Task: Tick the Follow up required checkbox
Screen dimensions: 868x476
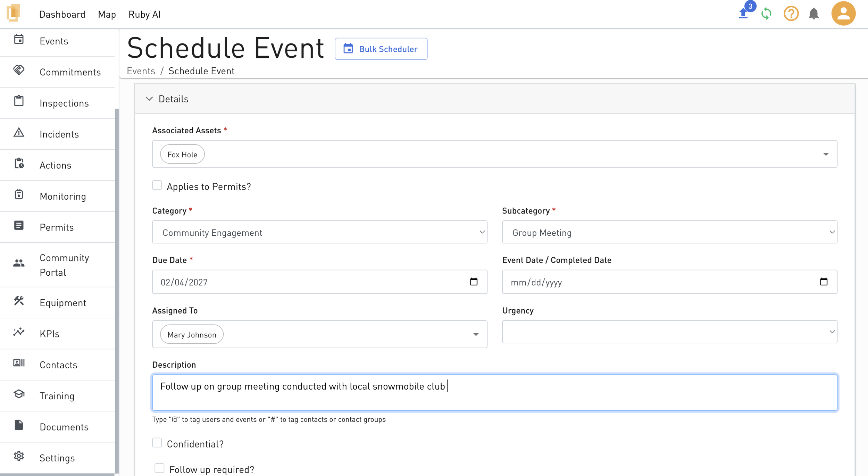Action: pos(159,468)
